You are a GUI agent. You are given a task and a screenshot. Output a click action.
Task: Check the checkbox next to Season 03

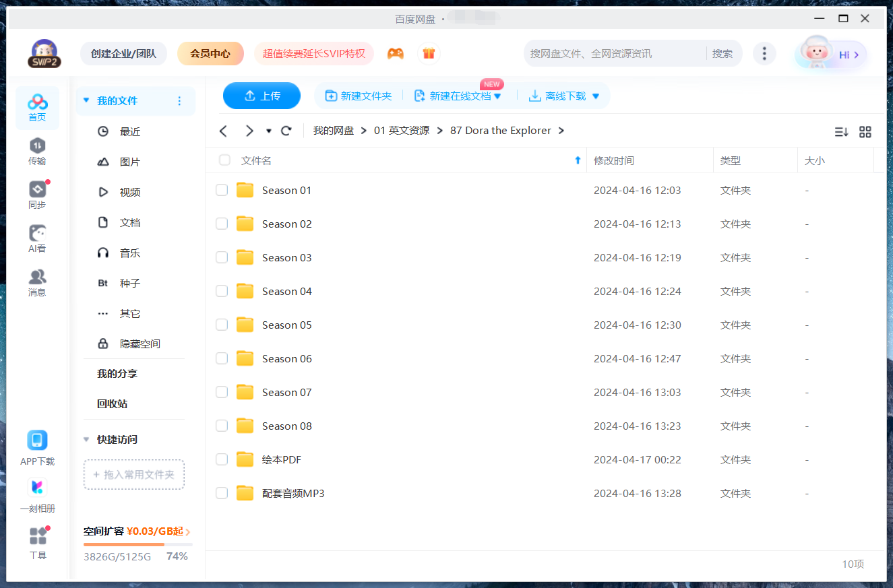pyautogui.click(x=222, y=257)
